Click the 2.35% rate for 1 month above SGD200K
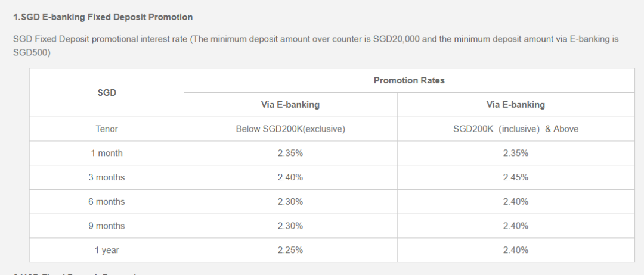This screenshot has height=275, width=644. coord(516,154)
